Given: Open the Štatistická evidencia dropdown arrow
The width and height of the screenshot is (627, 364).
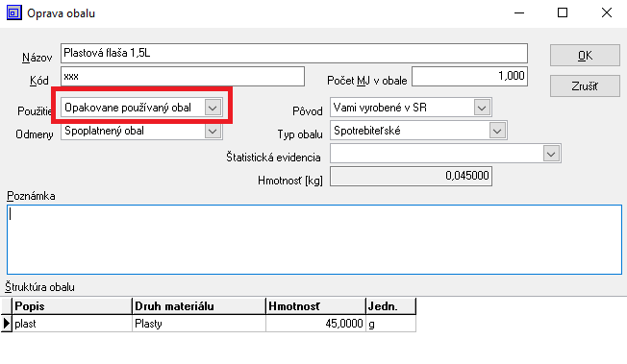Looking at the screenshot, I should click(551, 154).
